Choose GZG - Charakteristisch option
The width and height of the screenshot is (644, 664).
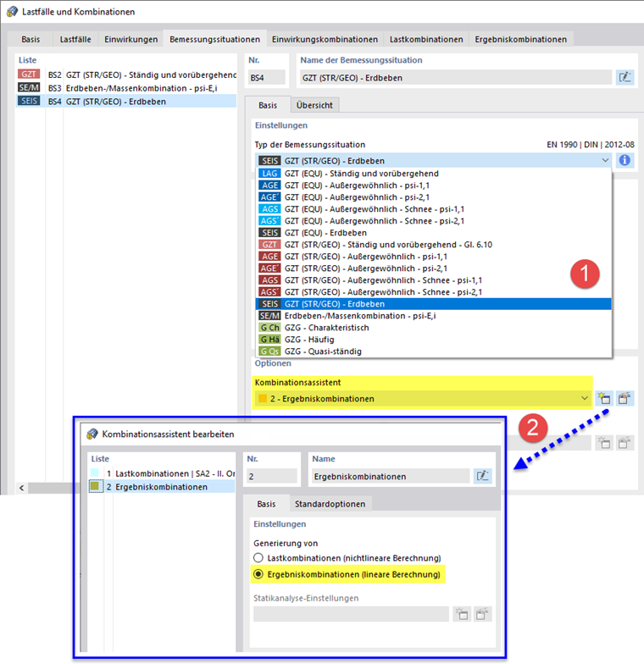coord(434,327)
